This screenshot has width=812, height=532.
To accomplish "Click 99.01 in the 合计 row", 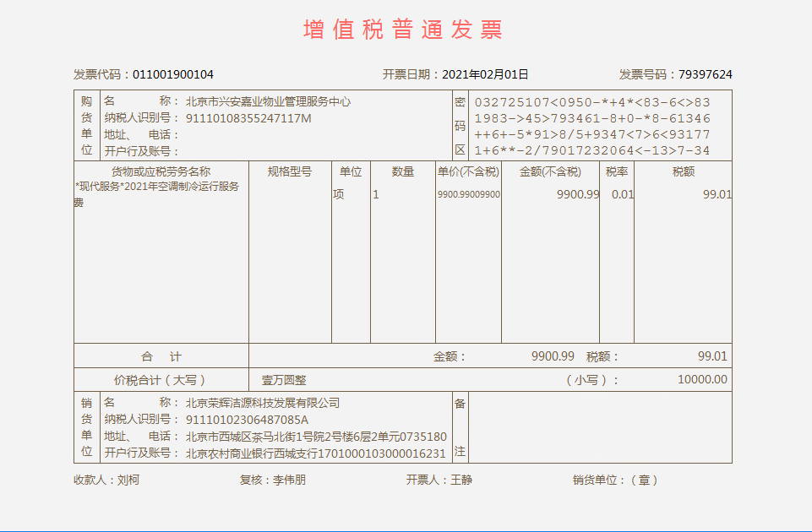I will coord(712,356).
